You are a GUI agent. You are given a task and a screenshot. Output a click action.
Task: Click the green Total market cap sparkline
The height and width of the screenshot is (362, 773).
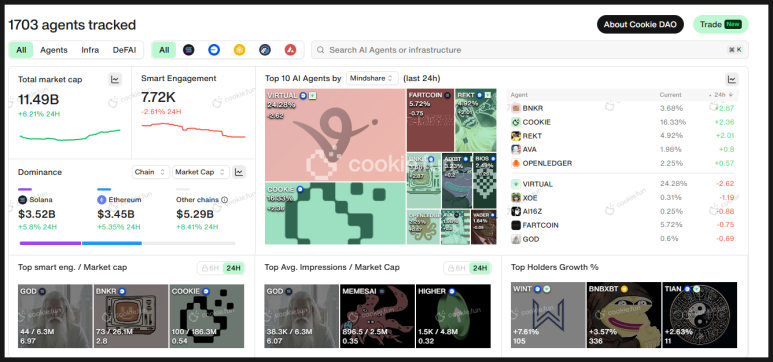70,135
